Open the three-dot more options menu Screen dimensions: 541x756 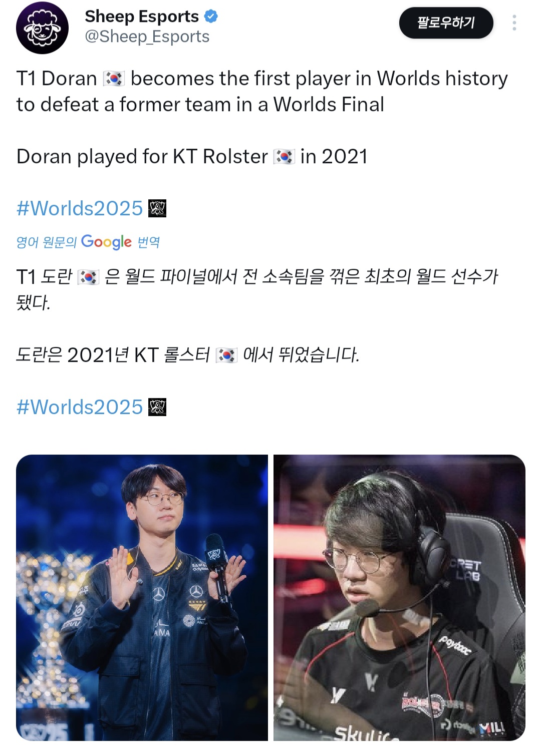[x=514, y=23]
